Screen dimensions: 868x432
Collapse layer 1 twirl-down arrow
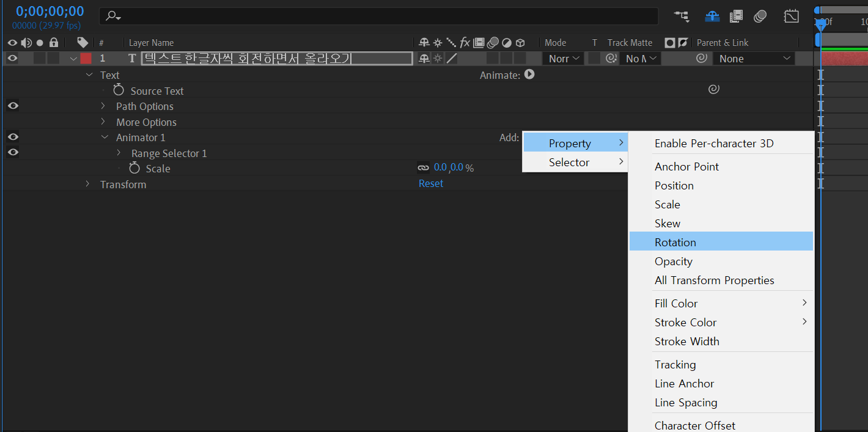[73, 59]
